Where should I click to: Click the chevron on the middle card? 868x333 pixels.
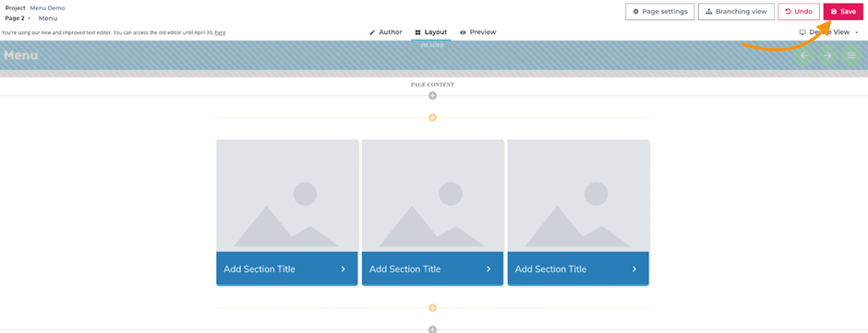tap(488, 269)
